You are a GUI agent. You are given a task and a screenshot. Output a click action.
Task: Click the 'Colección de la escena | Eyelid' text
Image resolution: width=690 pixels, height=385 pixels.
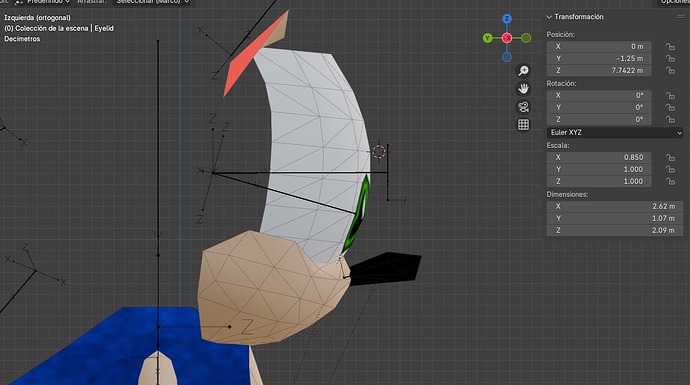(x=64, y=28)
